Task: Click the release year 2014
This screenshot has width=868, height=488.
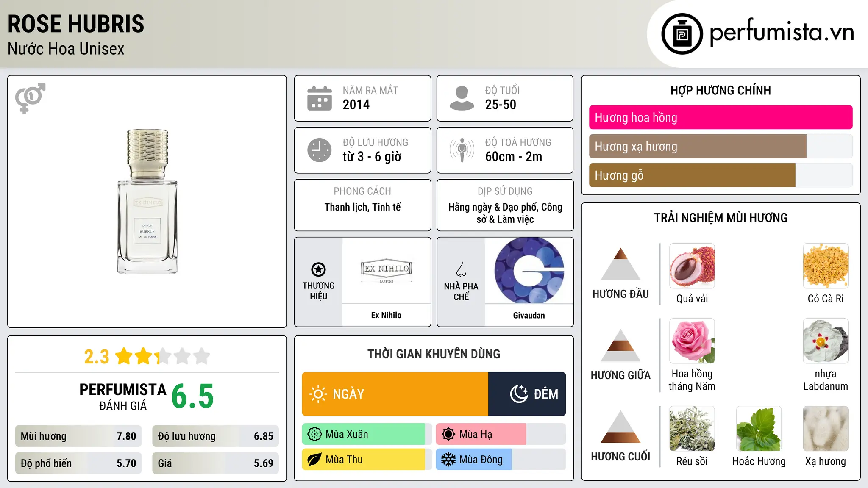Action: pos(356,105)
